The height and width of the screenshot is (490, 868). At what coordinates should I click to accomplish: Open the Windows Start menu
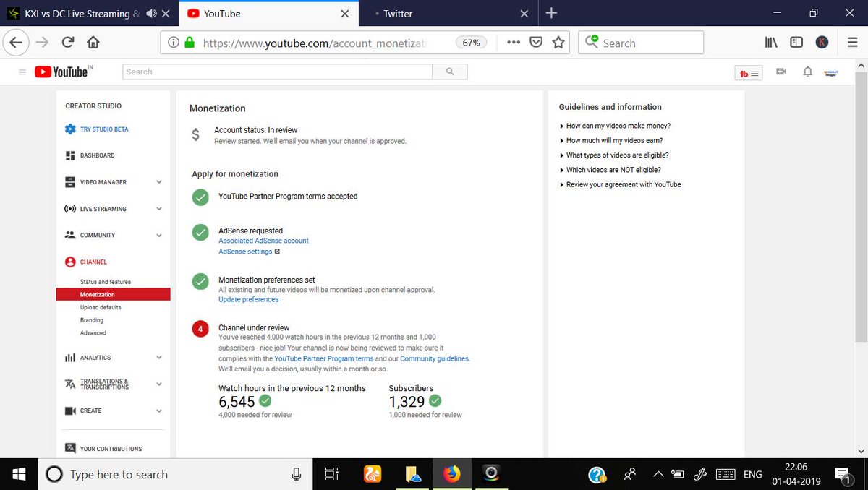(x=18, y=474)
